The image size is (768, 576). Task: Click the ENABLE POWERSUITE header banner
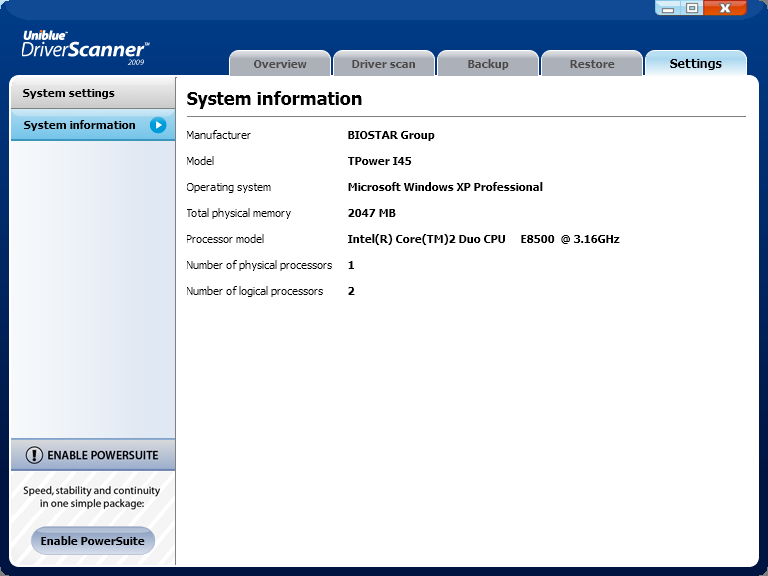point(92,455)
